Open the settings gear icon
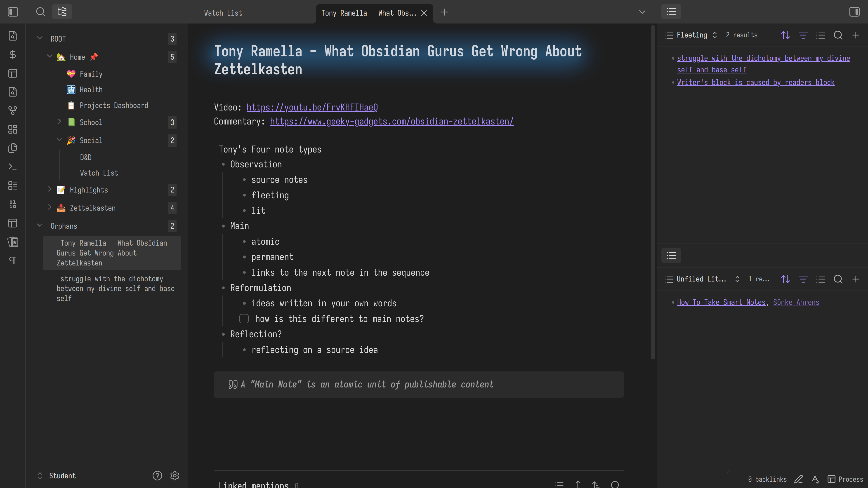Image resolution: width=868 pixels, height=488 pixels. [175, 476]
